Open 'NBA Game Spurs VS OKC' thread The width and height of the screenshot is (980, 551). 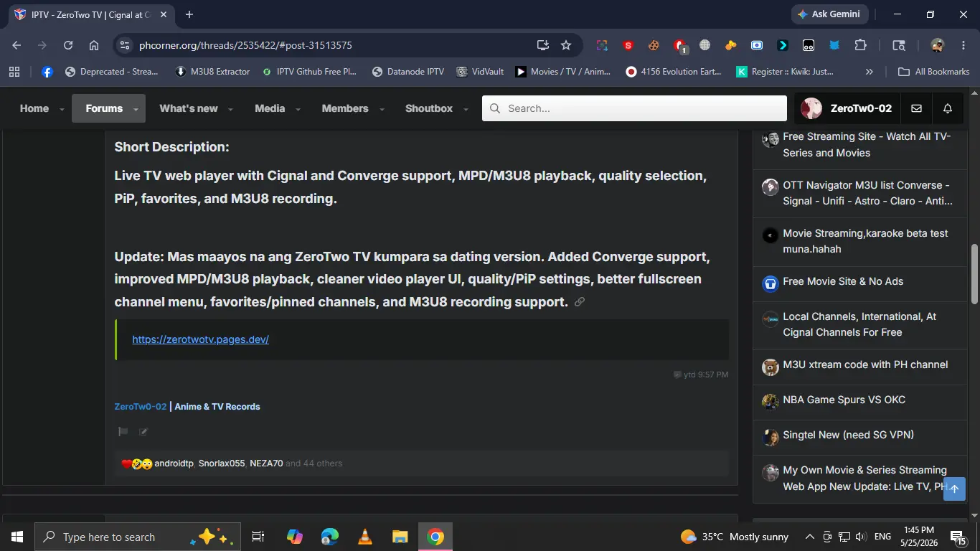click(x=844, y=400)
